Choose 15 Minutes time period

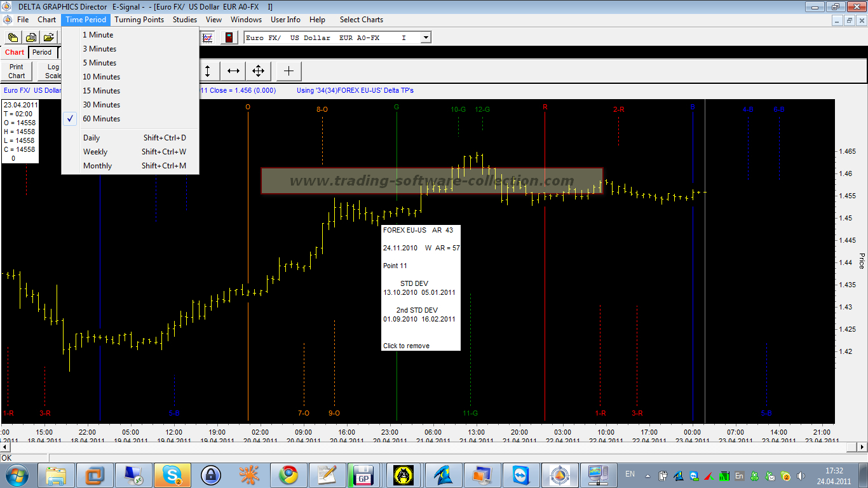pos(101,91)
